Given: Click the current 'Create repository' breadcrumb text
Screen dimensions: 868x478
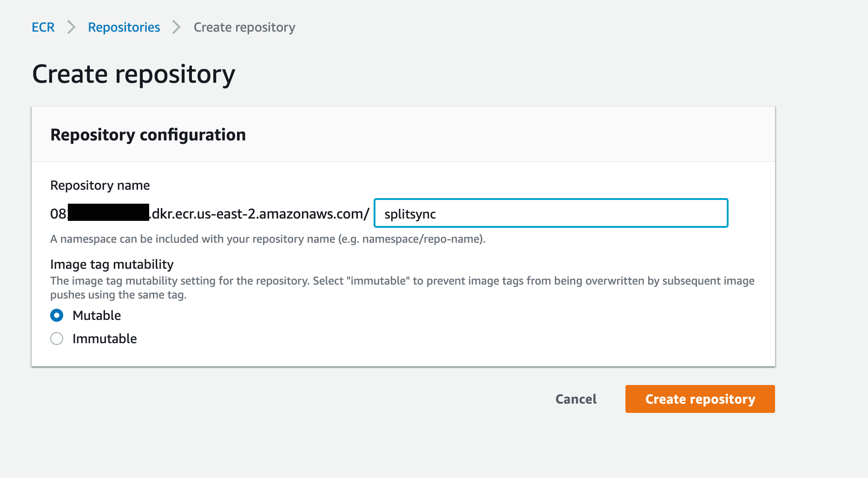Looking at the screenshot, I should (x=244, y=27).
